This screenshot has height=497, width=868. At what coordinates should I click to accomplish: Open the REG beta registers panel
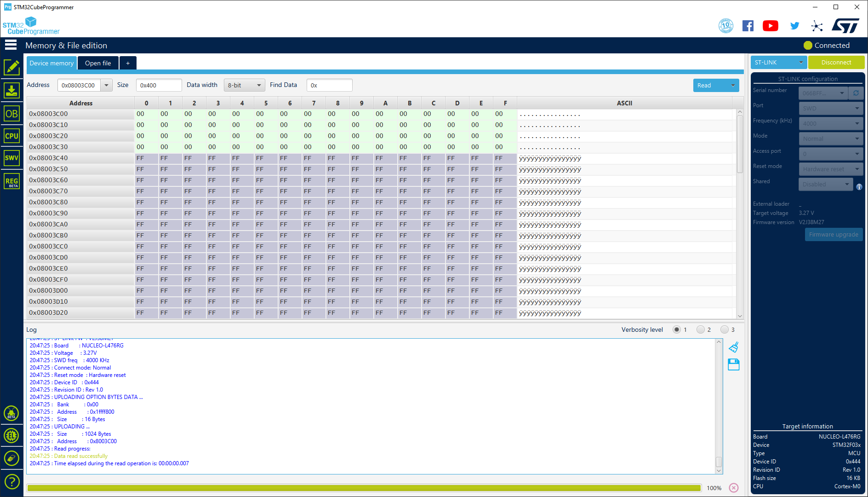coord(11,181)
